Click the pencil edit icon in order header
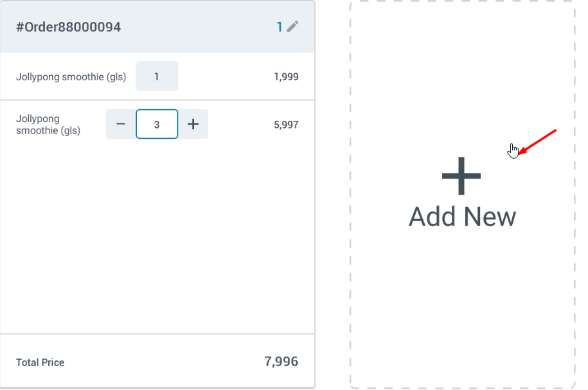Image resolution: width=588 pixels, height=390 pixels. pos(293,26)
